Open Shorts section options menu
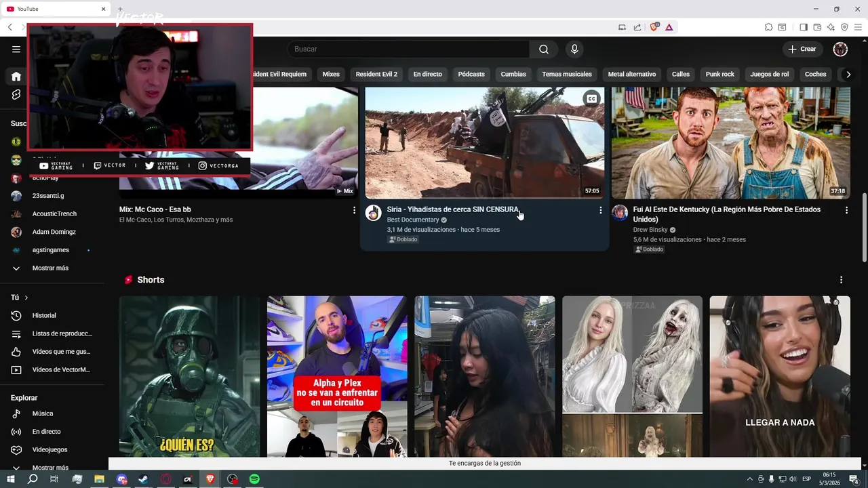868x488 pixels. click(x=841, y=280)
